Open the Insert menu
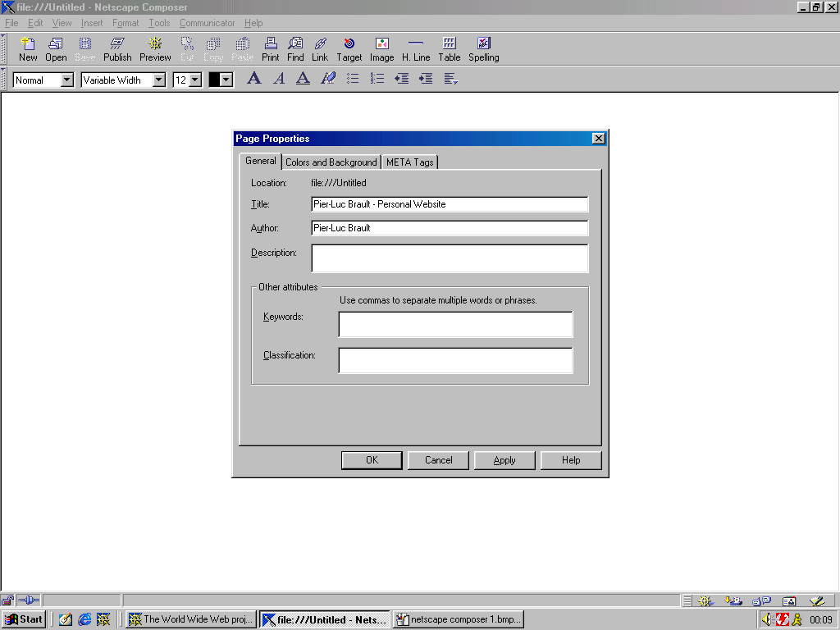 tap(92, 23)
